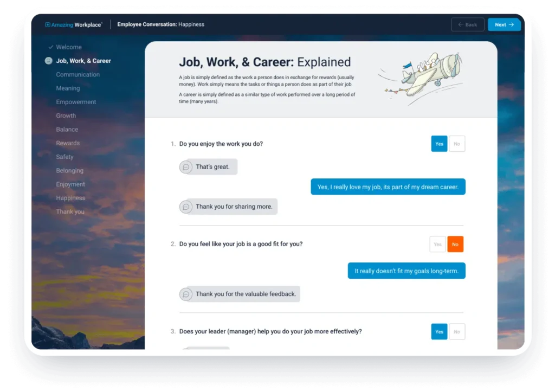
Task: Click the chat bubble icon next to "That's great."
Action: [186, 167]
